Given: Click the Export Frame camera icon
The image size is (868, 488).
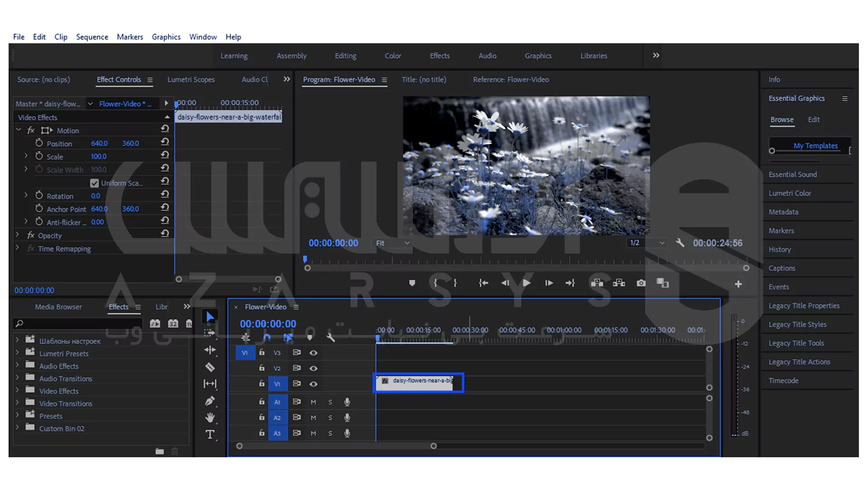Looking at the screenshot, I should (x=641, y=283).
